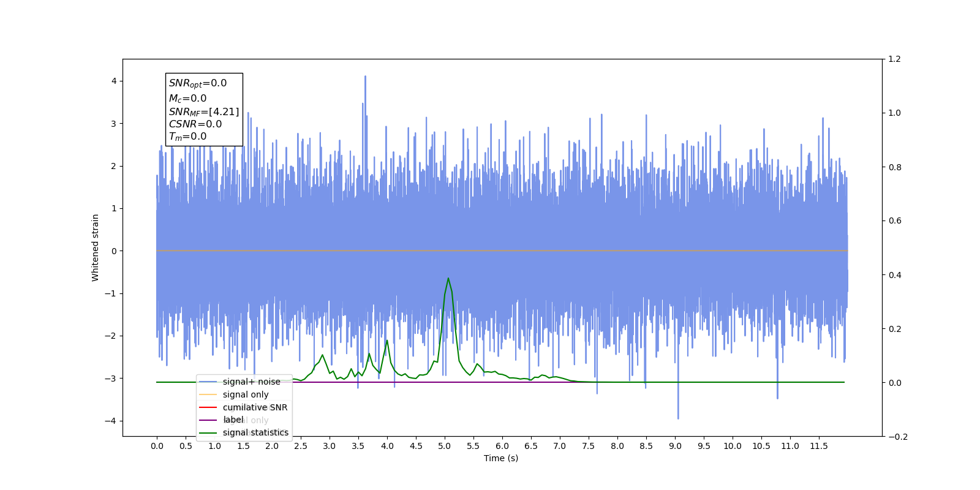Click the 4 tick on the left y-axis
The image size is (980, 490).
coord(114,81)
